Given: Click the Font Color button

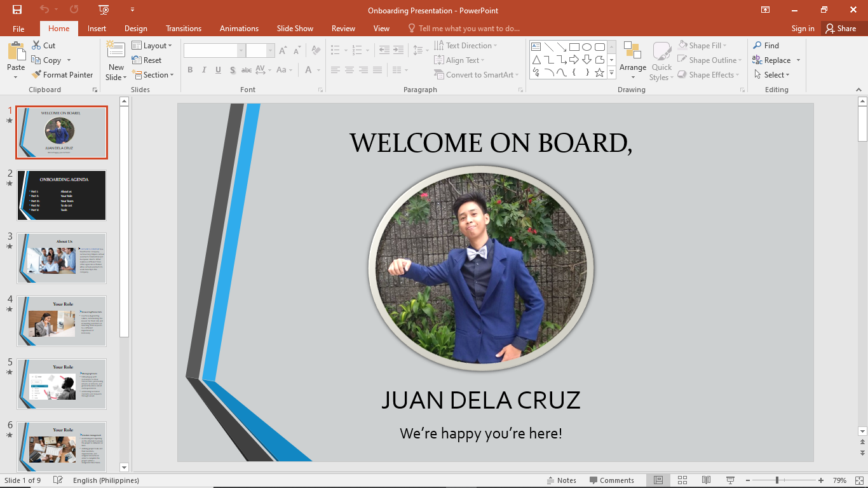Looking at the screenshot, I should [308, 70].
